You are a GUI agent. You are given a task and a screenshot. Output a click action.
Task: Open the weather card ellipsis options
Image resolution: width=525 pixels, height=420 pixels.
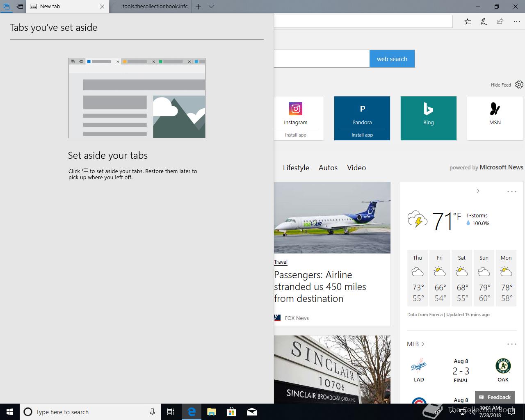pos(511,192)
